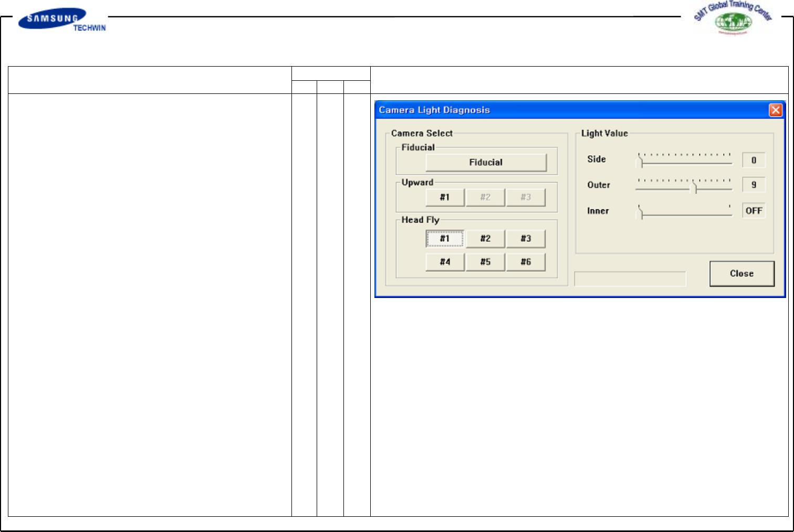The width and height of the screenshot is (794, 532).
Task: Click the Inner label text
Action: [598, 211]
